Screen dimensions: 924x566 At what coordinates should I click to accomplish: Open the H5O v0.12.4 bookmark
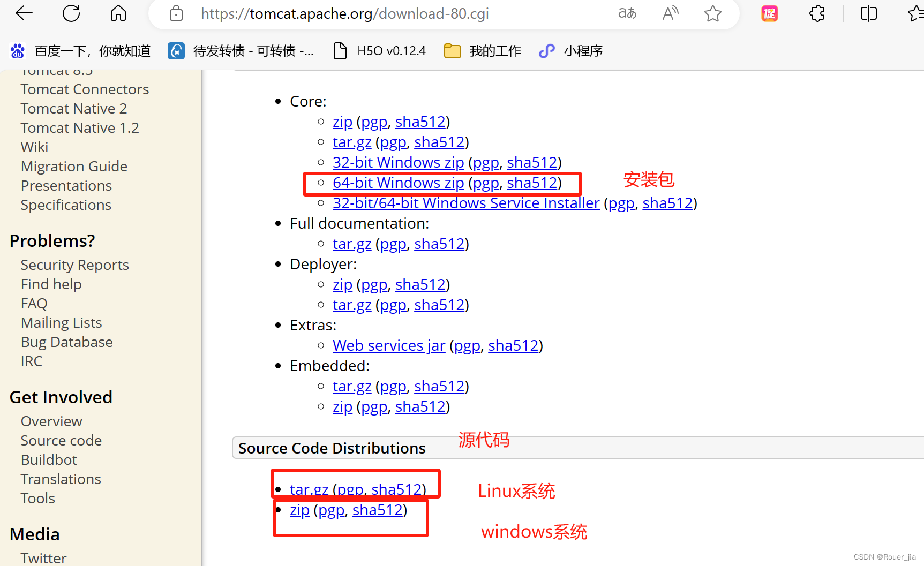tap(379, 51)
